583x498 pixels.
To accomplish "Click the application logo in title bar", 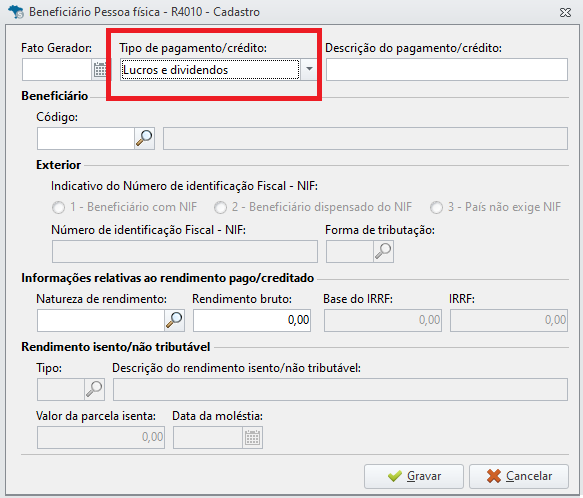I will [x=16, y=12].
